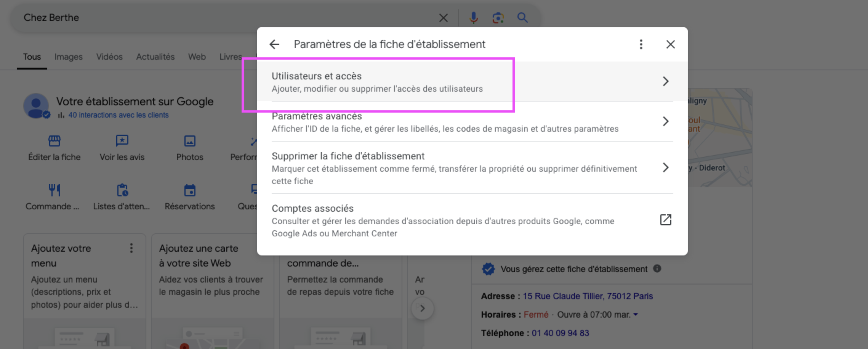Viewport: 868px width, 349px height.
Task: Open Supprimer la fiche d'établissement chevron
Action: 665,167
